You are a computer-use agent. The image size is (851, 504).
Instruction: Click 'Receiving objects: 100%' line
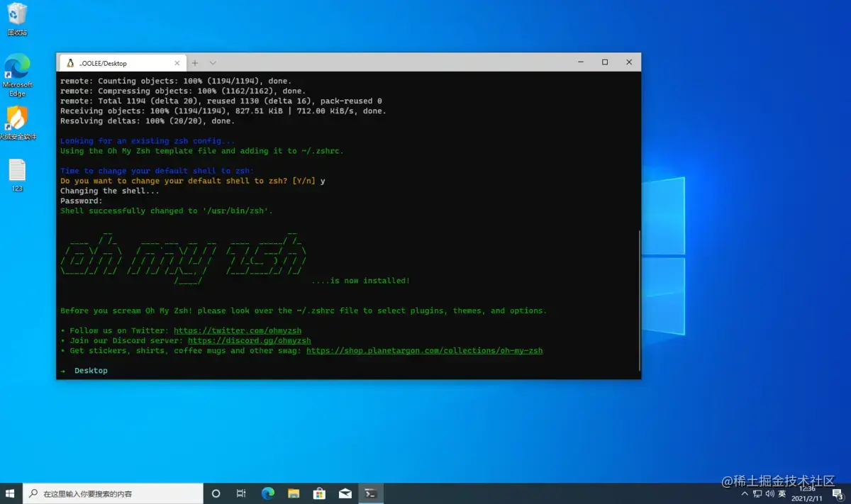(223, 111)
